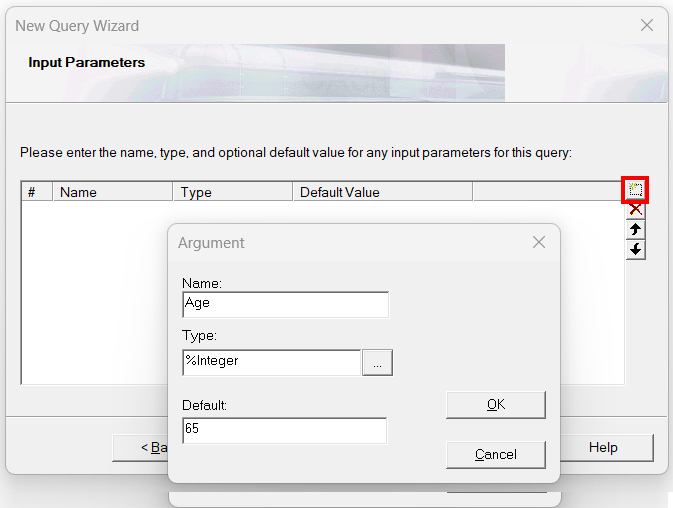673x508 pixels.
Task: Click the red X delete parameter icon
Action: [x=635, y=210]
